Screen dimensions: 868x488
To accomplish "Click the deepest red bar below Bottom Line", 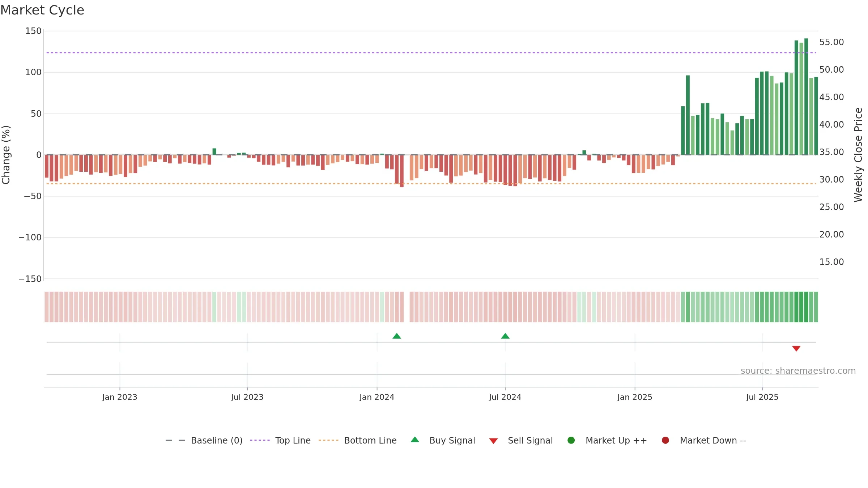I will pos(402,171).
